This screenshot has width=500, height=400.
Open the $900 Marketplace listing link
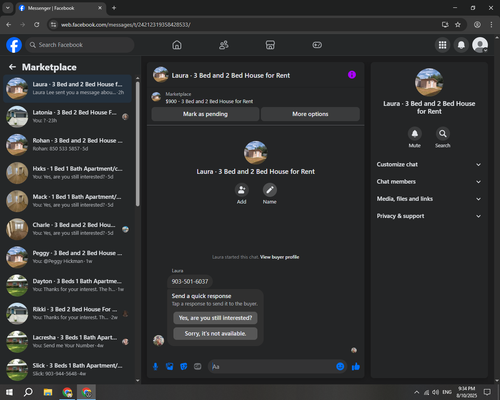point(209,101)
